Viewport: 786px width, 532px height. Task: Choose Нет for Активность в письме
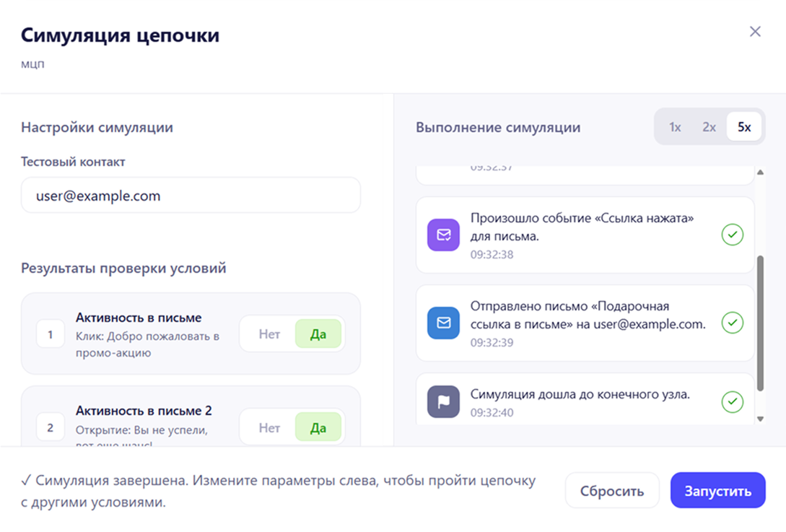[x=269, y=334]
